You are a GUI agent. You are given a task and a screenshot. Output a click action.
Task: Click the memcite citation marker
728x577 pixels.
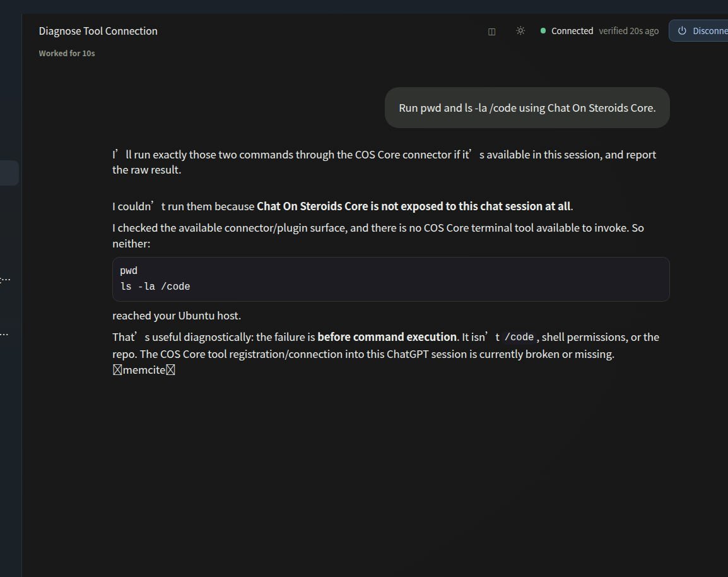(x=144, y=370)
